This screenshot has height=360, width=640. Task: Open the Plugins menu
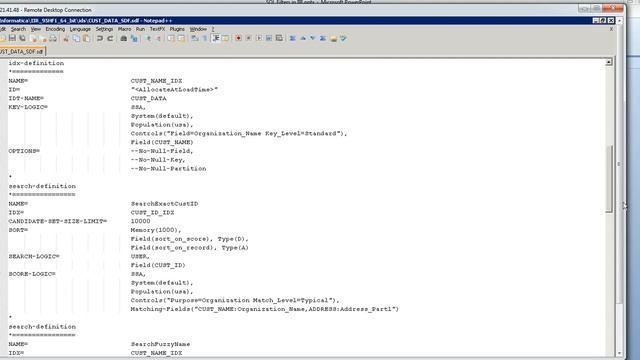pyautogui.click(x=177, y=29)
